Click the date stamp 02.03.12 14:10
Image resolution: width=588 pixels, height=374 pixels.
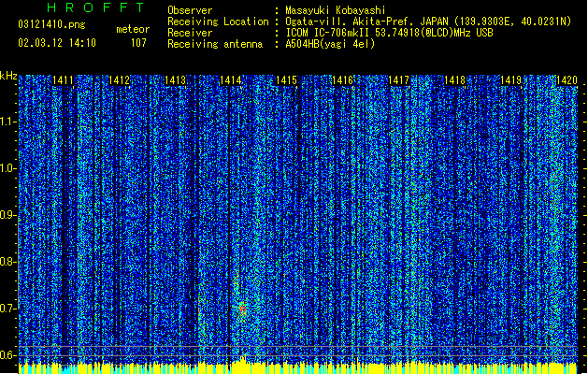[57, 43]
